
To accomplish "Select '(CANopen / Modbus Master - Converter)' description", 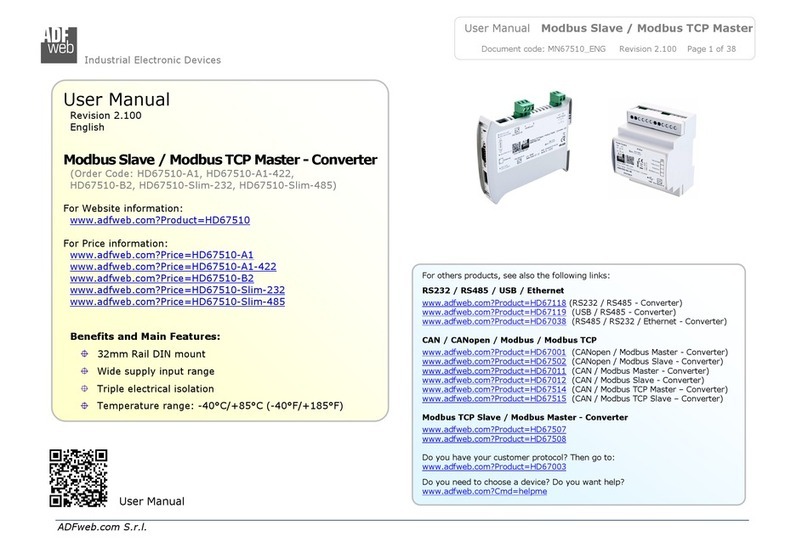I will point(649,352).
